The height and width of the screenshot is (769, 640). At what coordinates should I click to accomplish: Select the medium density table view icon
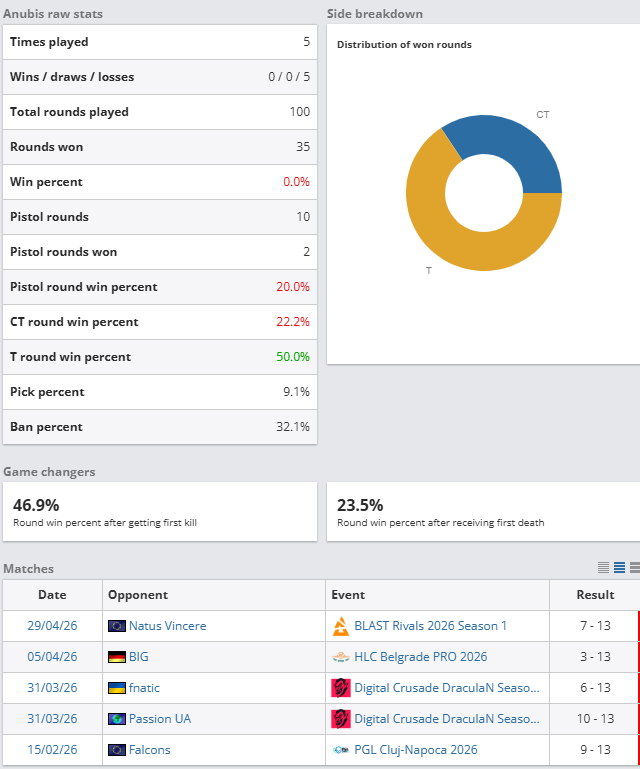(619, 568)
